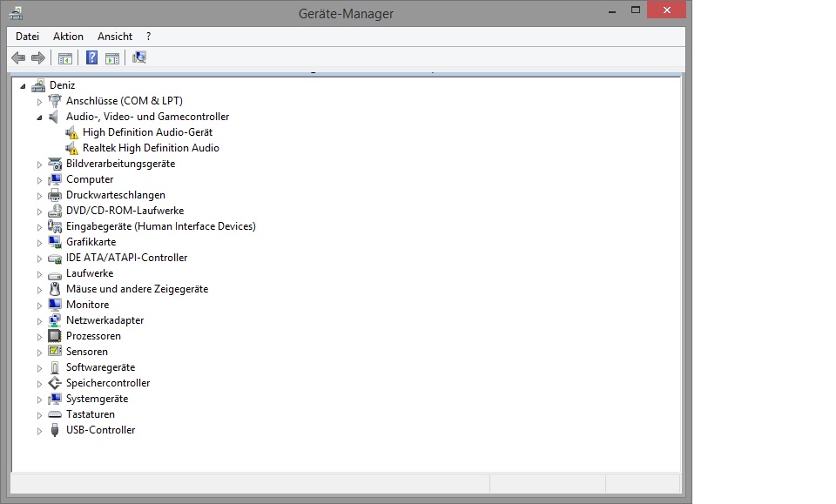Image resolution: width=836 pixels, height=504 pixels.
Task: Select Realtek High Definition Audio entry
Action: click(x=151, y=148)
